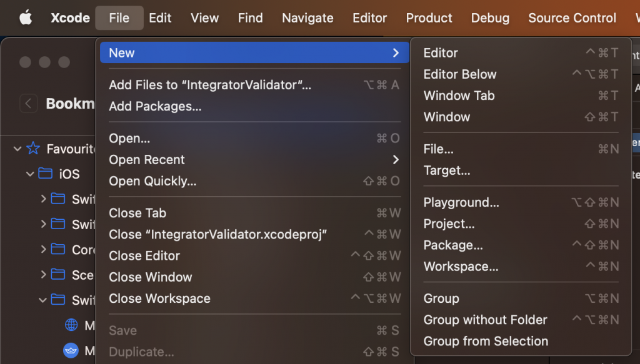Select the highlighted New submenu item

pos(255,52)
